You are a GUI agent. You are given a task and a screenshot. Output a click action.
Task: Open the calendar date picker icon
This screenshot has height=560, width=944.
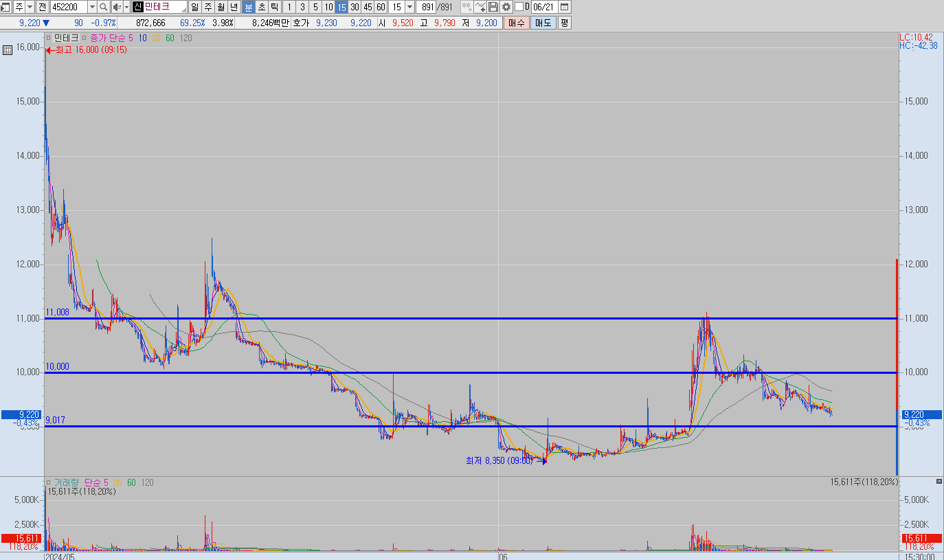564,7
